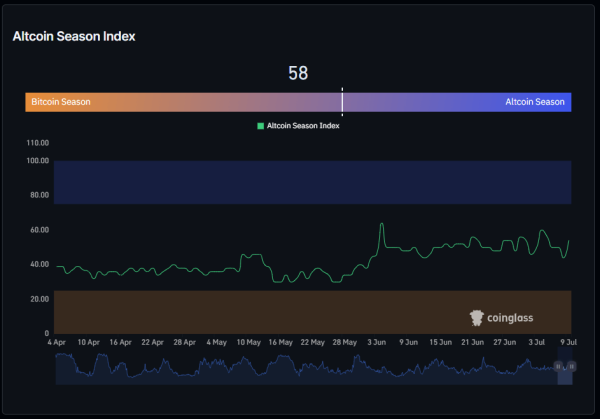This screenshot has width=600, height=419.
Task: Click the coinglass watermark logo icon
Action: (477, 318)
